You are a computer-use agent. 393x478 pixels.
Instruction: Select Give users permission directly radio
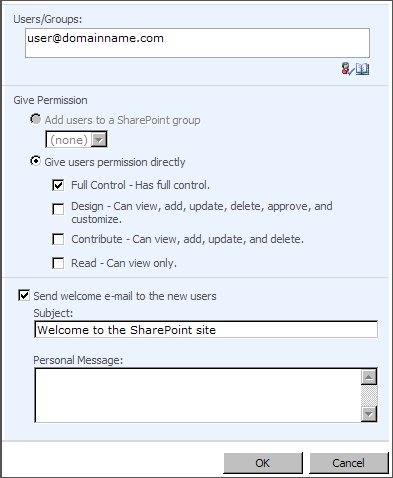point(35,161)
